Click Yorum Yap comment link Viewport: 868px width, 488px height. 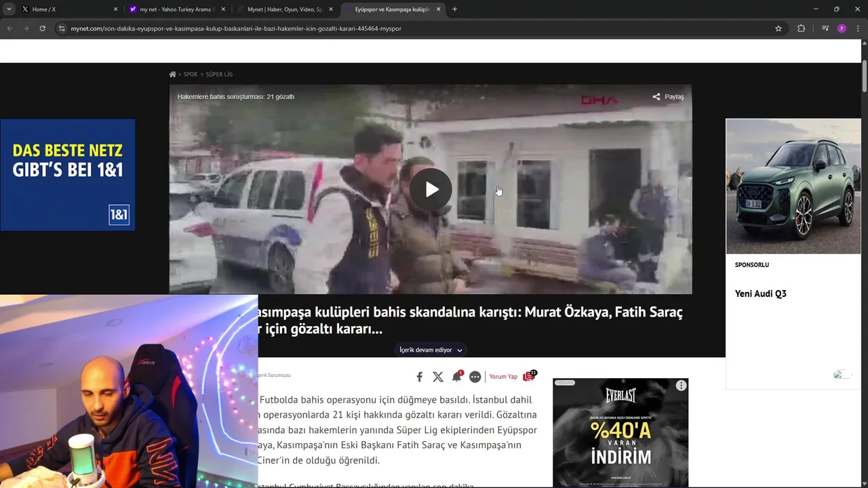tap(503, 377)
